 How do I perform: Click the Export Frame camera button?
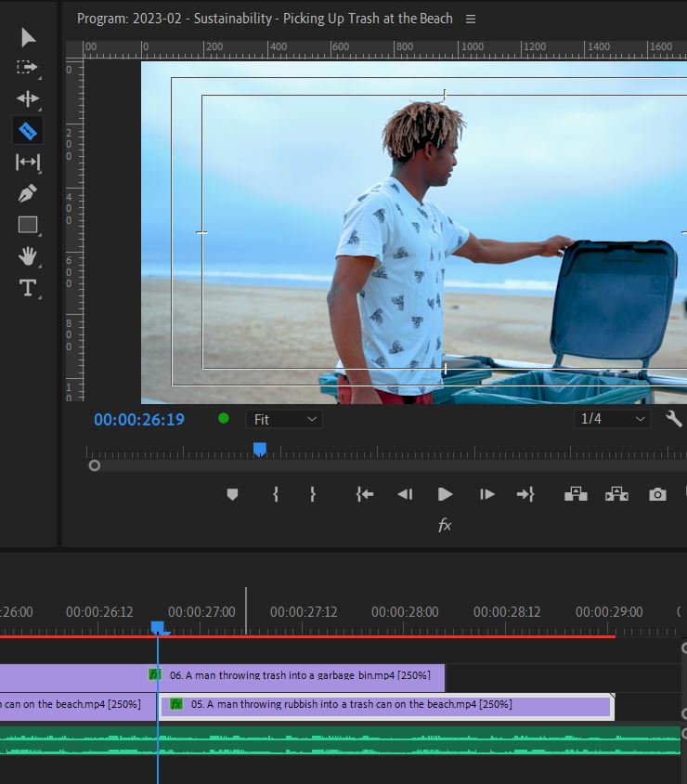pyautogui.click(x=657, y=494)
